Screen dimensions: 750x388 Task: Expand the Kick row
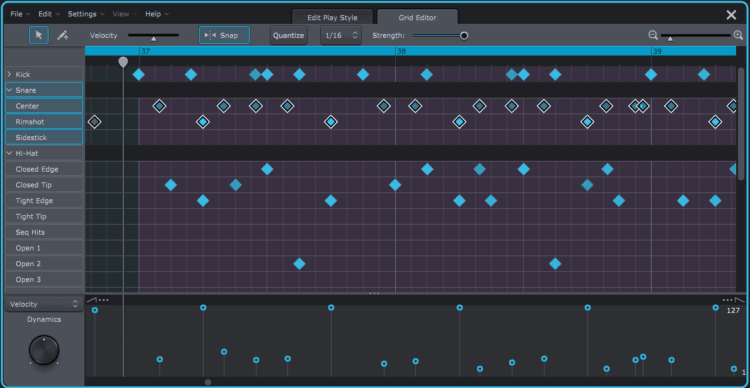tap(9, 74)
